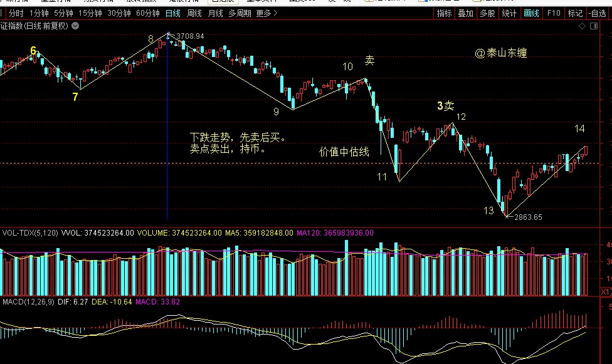Select the 30分钟 period tab
Viewport: 612px width, 364px height.
point(119,13)
